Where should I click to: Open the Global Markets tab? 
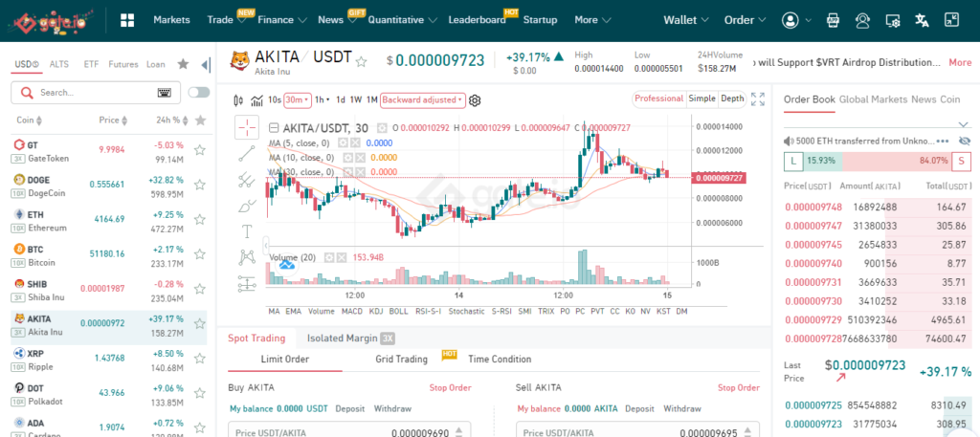pos(873,99)
